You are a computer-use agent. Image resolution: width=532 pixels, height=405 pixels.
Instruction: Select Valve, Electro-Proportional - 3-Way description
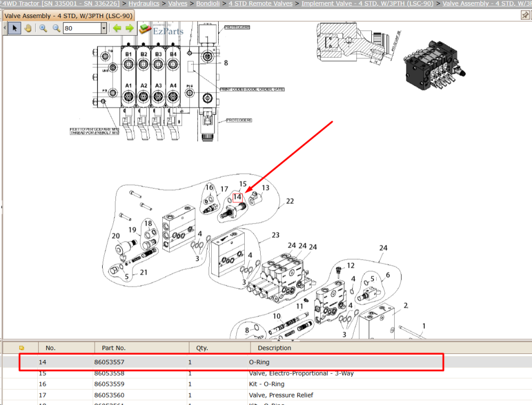pos(301,374)
